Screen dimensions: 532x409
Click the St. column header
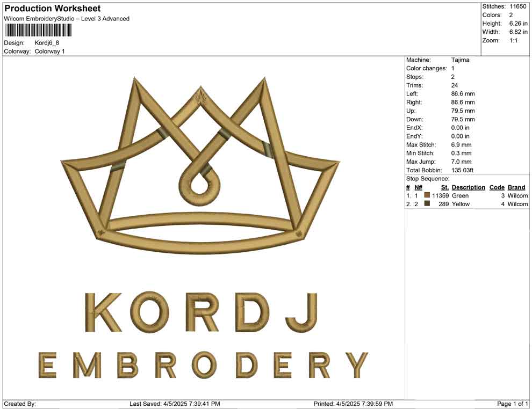tap(444, 187)
